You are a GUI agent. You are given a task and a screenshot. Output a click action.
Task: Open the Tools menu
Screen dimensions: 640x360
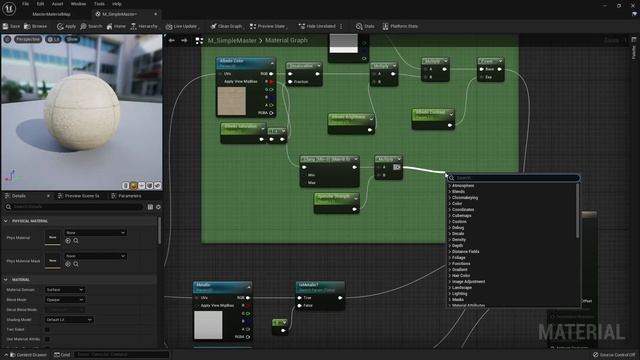point(99,4)
